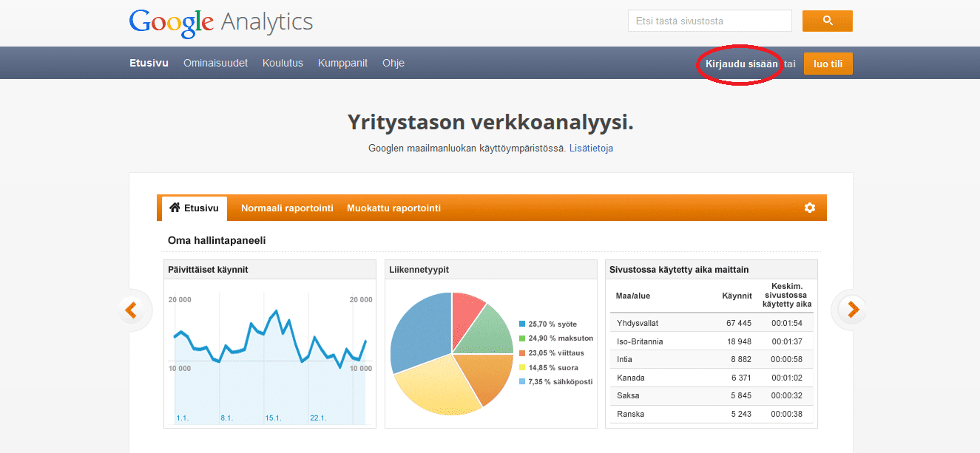
Task: Open the Ohje navigation item
Action: tap(393, 63)
